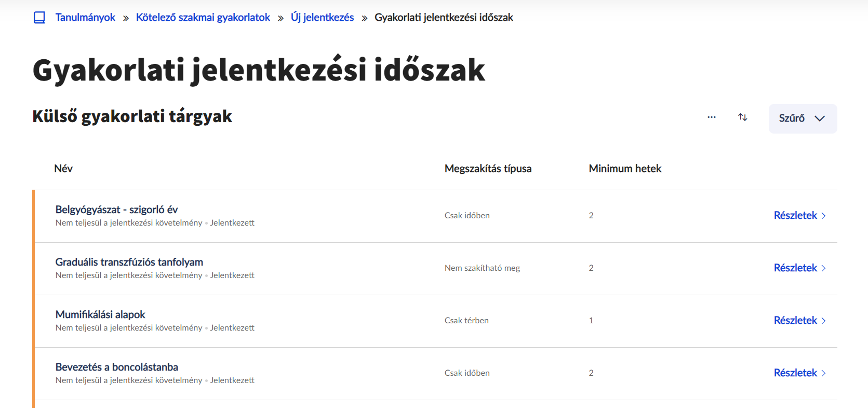
Task: Expand the Szűrő filter dropdown
Action: coord(803,119)
